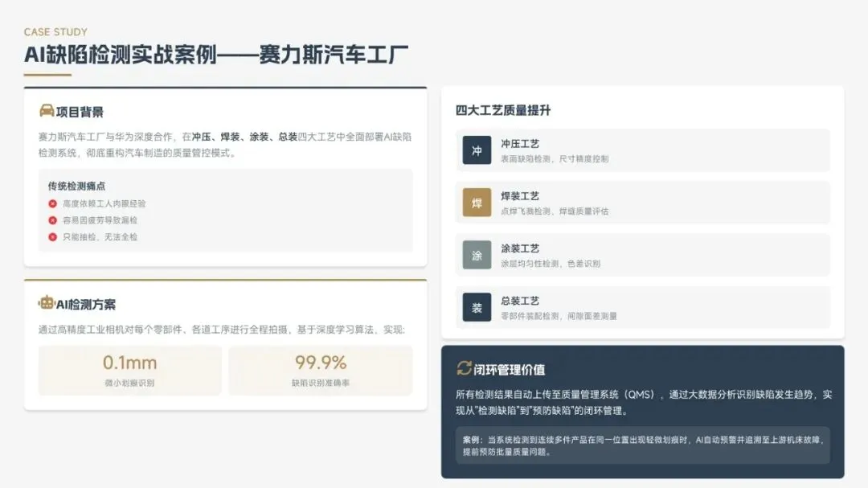This screenshot has width=868, height=488.
Task: Click the 焊装工艺 row title
Action: point(520,196)
